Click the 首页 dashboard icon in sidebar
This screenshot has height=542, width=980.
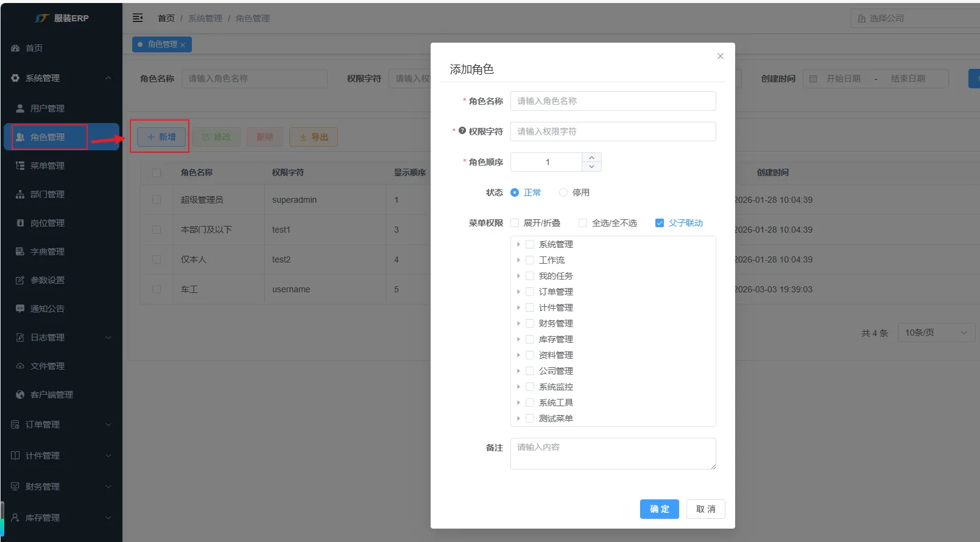tap(15, 48)
